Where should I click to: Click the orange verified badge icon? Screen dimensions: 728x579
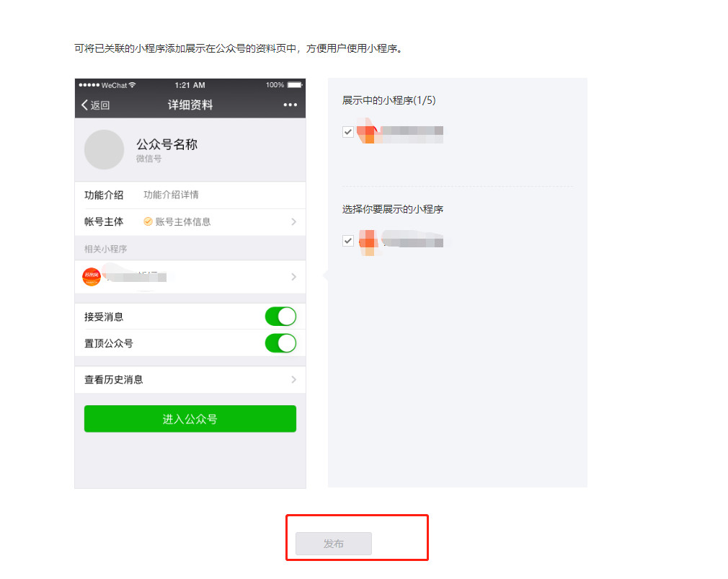click(x=148, y=221)
